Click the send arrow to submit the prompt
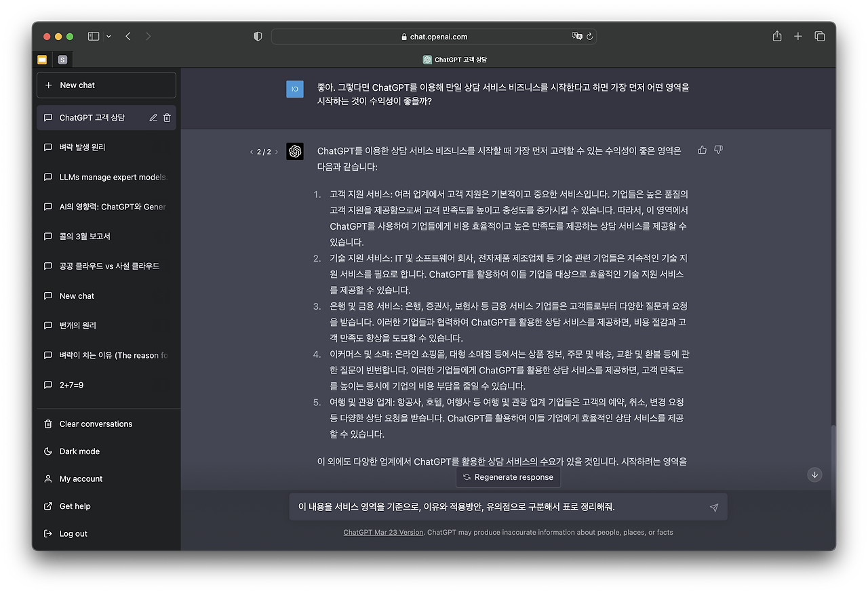The height and width of the screenshot is (593, 868). click(x=713, y=506)
